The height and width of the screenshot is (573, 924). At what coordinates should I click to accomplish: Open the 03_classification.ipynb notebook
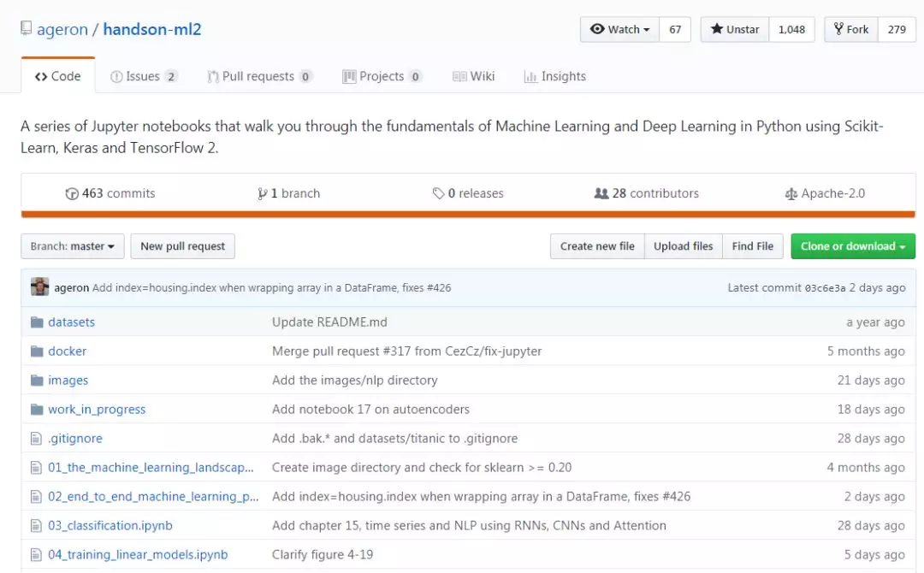tap(110, 526)
